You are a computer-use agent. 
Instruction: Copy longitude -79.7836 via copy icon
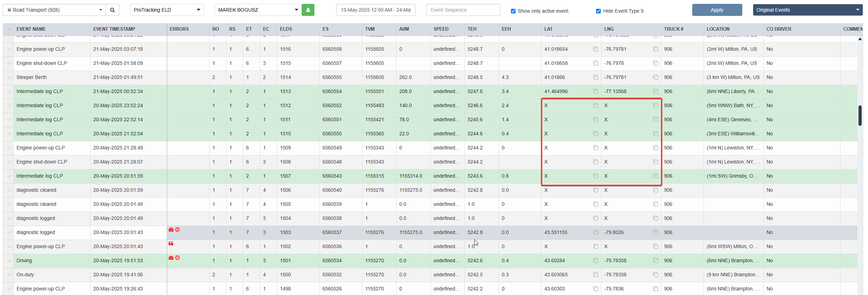[x=655, y=289]
